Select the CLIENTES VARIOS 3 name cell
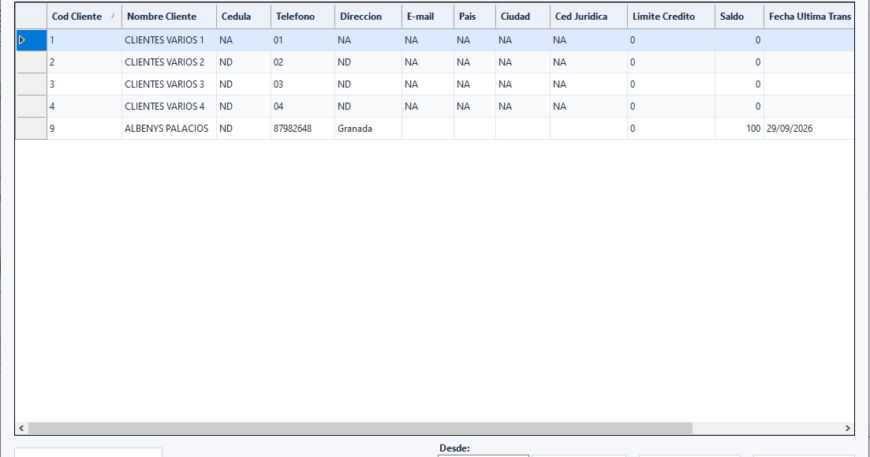This screenshot has width=870, height=457. 169,84
